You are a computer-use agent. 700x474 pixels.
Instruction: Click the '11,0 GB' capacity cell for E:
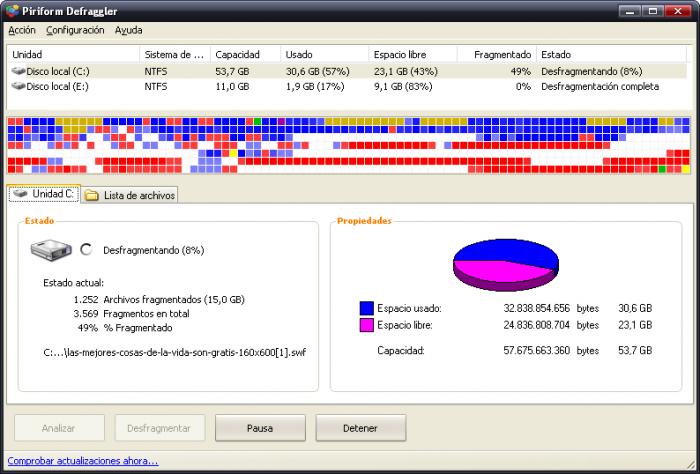(x=232, y=87)
